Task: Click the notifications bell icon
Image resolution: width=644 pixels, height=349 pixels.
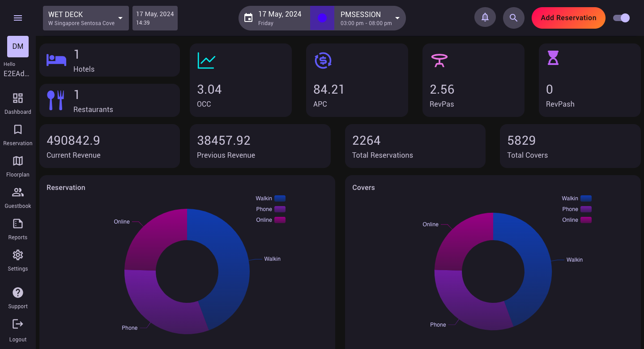Action: pos(485,18)
